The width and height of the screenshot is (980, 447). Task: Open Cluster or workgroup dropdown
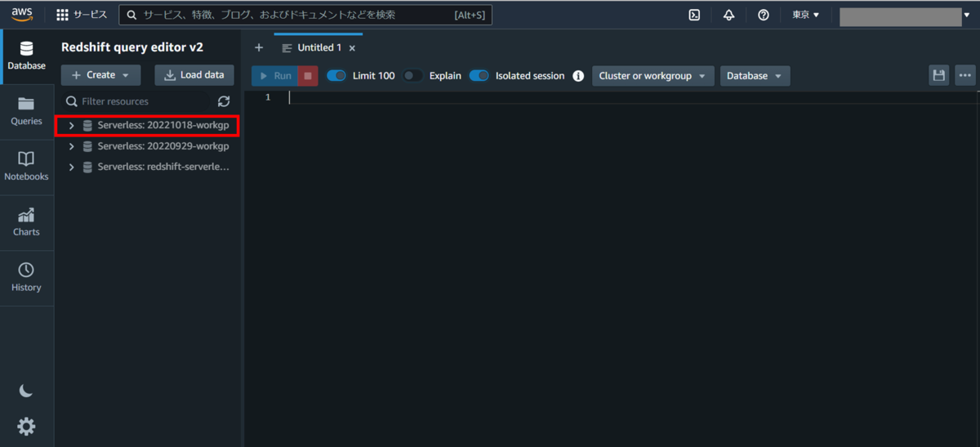click(653, 76)
